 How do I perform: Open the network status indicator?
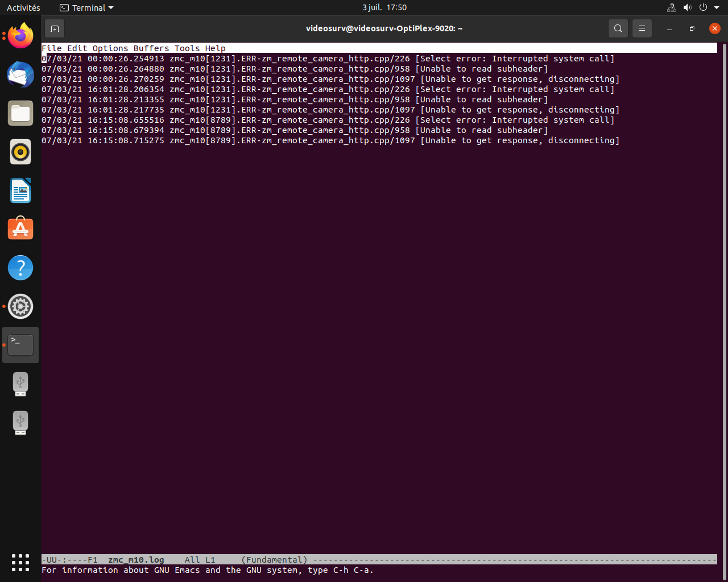point(672,7)
